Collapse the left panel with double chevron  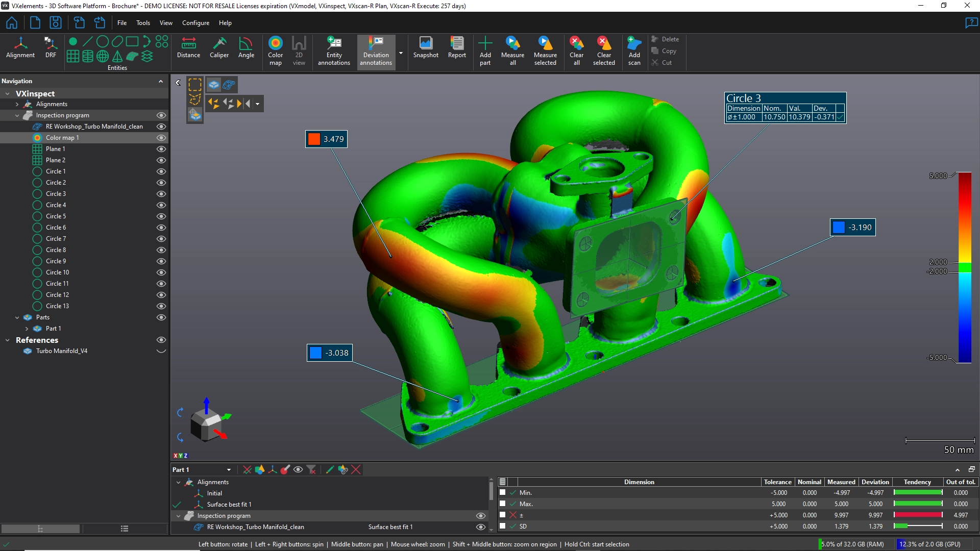tap(178, 83)
